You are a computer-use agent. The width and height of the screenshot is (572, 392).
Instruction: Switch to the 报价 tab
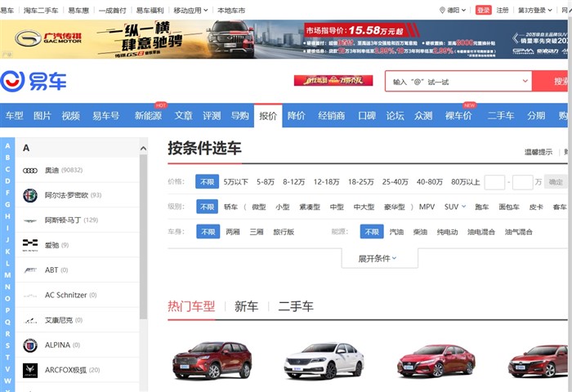(x=268, y=116)
